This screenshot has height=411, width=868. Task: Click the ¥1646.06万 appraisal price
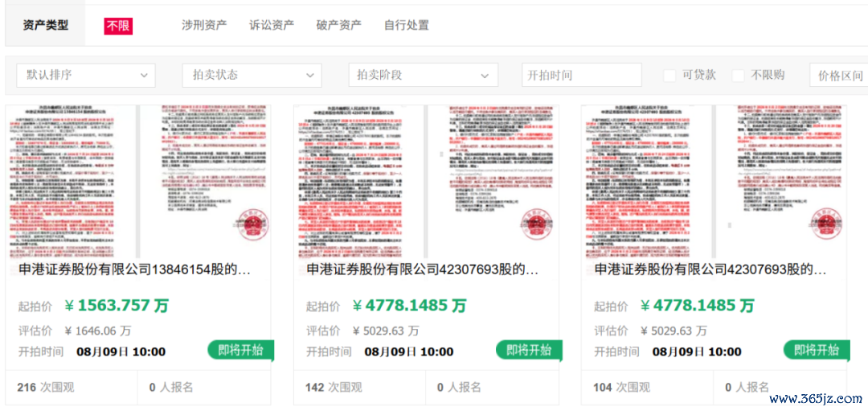tap(97, 331)
